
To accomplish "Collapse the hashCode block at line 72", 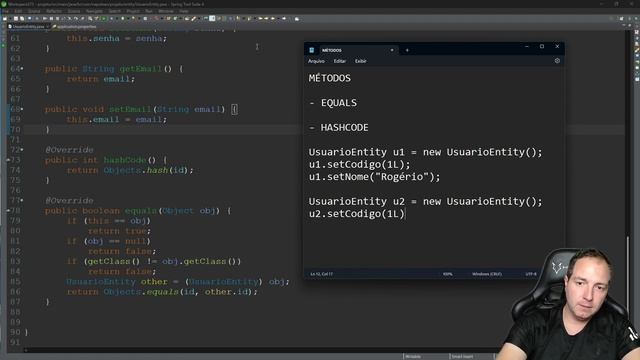I will click(22, 150).
